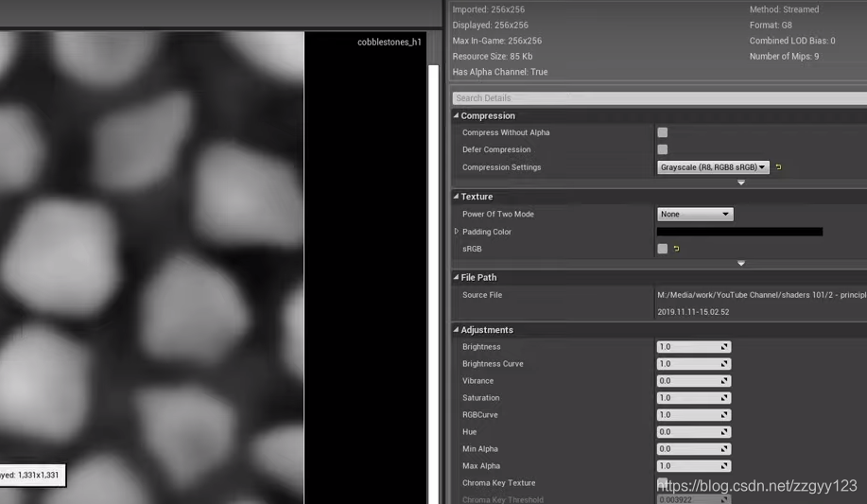
Task: Click the Has Alpha Channel: True text
Action: pyautogui.click(x=500, y=72)
